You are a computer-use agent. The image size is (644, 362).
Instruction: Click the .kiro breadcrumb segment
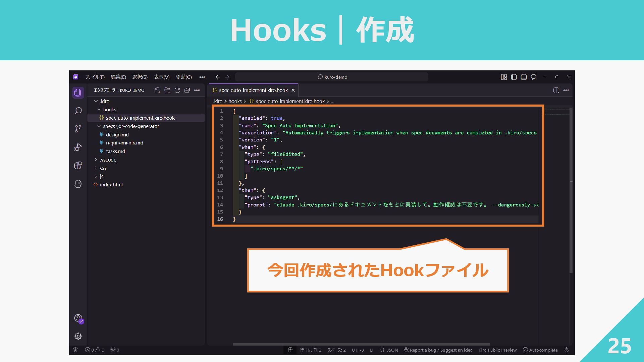(x=218, y=101)
